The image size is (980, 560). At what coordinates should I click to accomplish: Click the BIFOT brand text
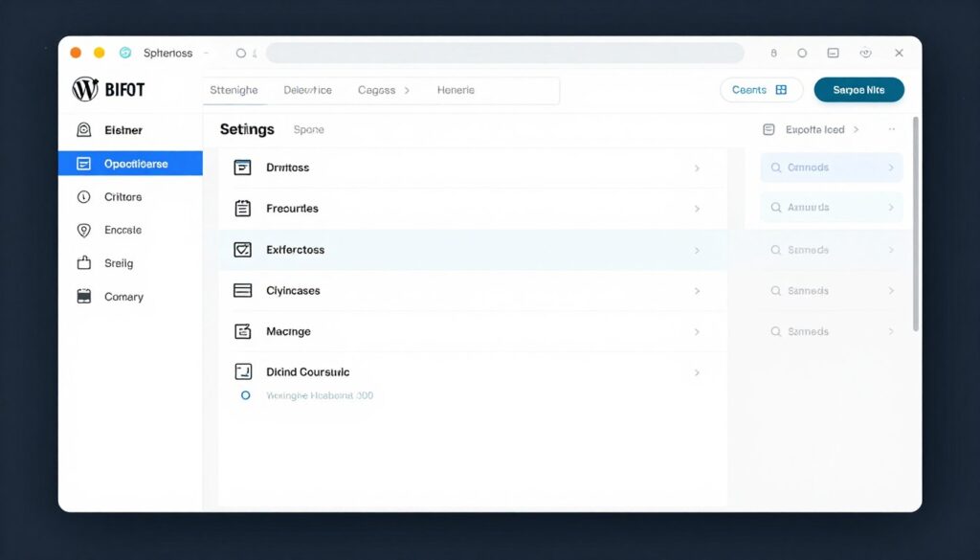(x=124, y=90)
